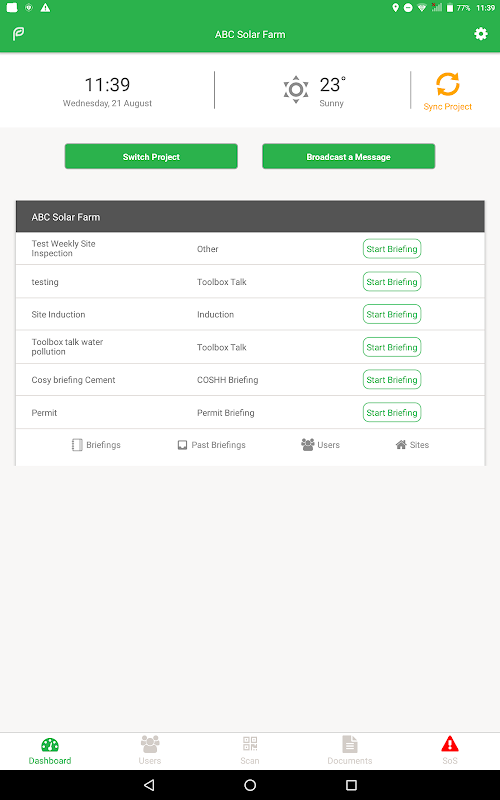Image resolution: width=500 pixels, height=800 pixels.
Task: Tap the sunny weather icon
Action: tap(296, 90)
